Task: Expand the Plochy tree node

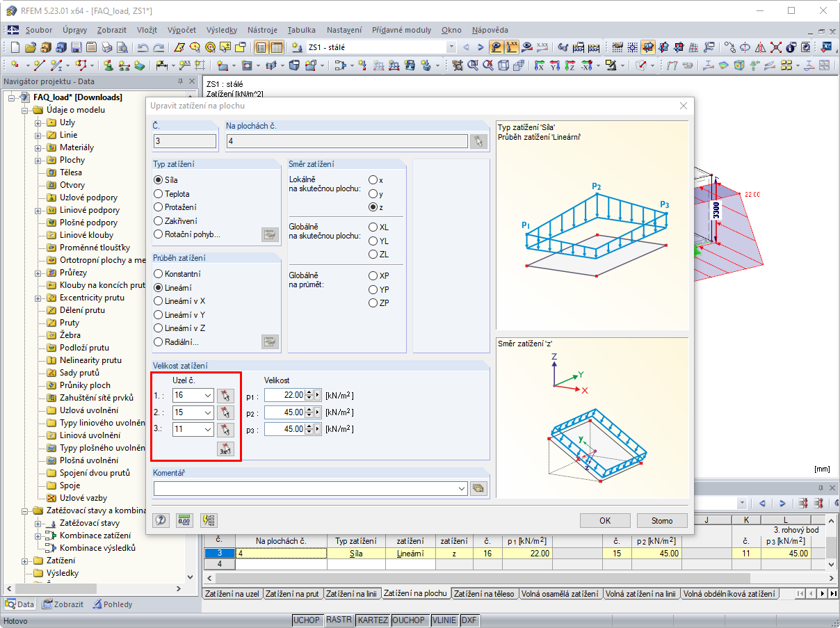Action: coord(38,160)
